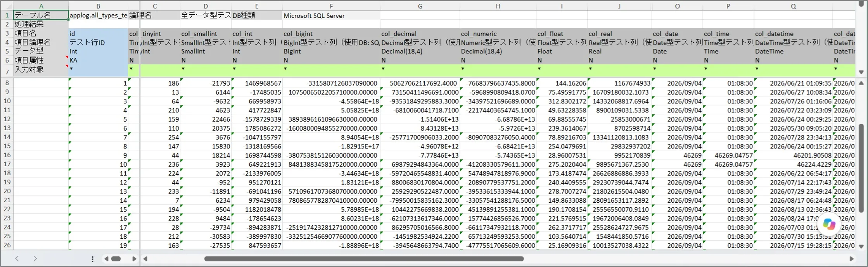Select the col_decimal header cell
Screen dimensions: 868x267
click(420, 34)
